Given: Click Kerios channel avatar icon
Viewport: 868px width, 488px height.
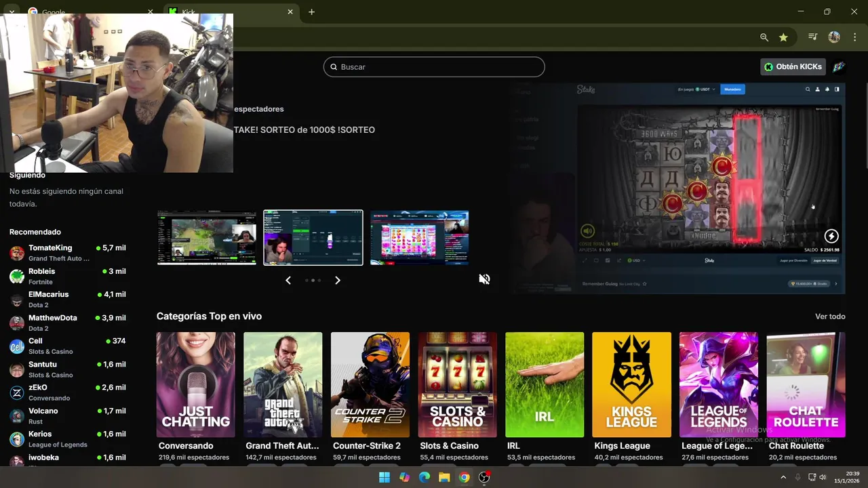Looking at the screenshot, I should 17,439.
